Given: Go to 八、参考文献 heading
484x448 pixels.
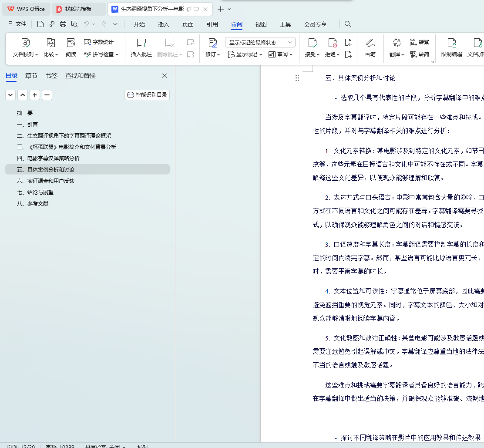Looking at the screenshot, I should click(x=33, y=203).
